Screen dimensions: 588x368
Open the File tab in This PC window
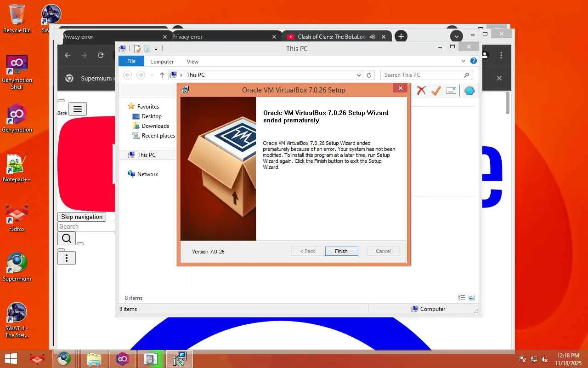131,61
